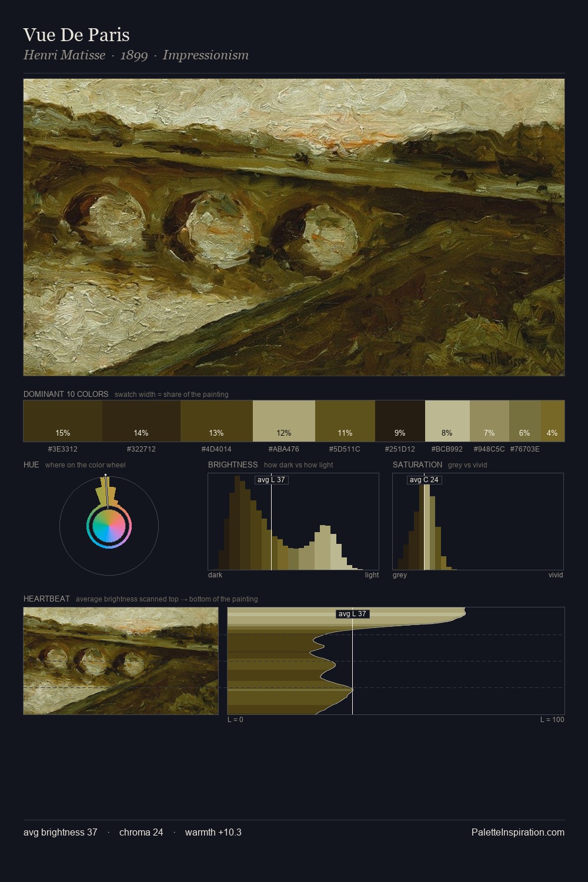588x882 pixels.
Task: Click the hex label "#3E3312"
Action: [x=63, y=449]
